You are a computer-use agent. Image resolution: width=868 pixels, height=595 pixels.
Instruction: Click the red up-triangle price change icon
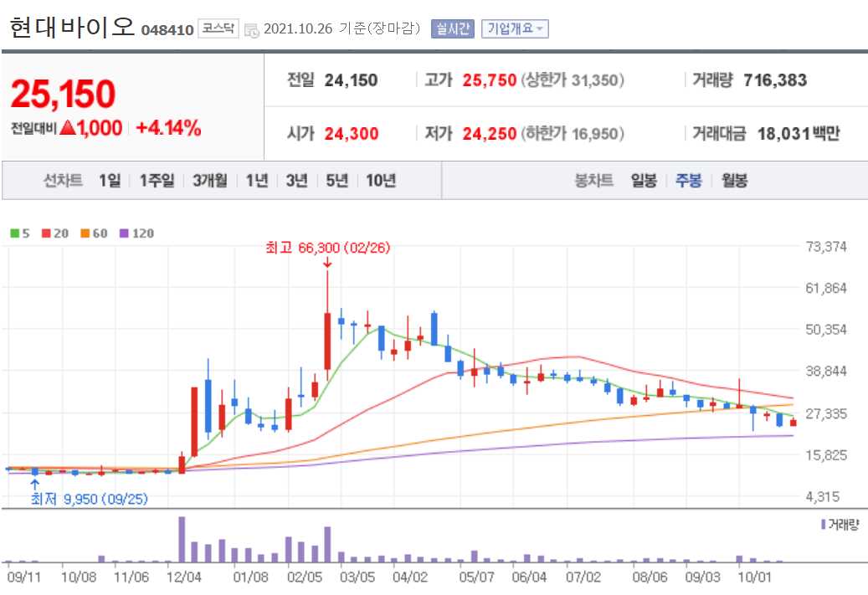(x=68, y=128)
